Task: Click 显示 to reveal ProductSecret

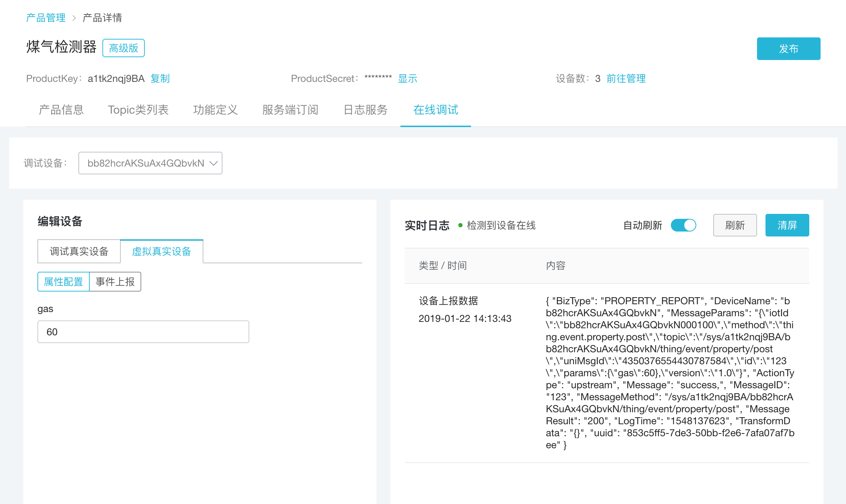Action: coord(407,78)
